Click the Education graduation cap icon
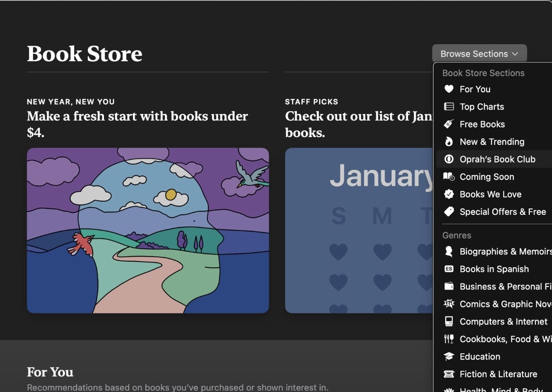552x392 pixels. point(448,357)
